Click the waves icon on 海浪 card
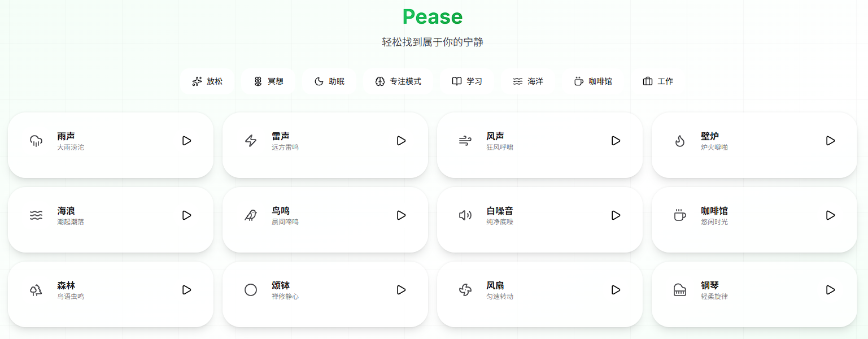 tap(35, 216)
